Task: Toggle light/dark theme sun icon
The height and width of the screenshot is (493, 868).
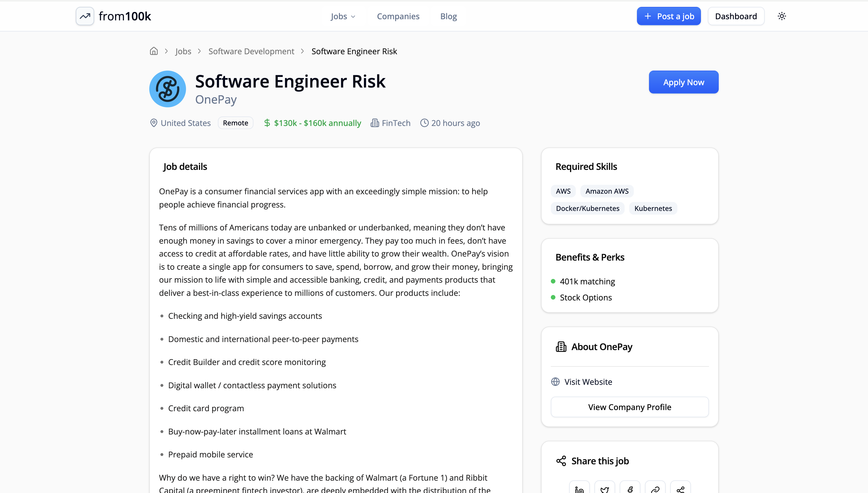Action: pyautogui.click(x=782, y=16)
